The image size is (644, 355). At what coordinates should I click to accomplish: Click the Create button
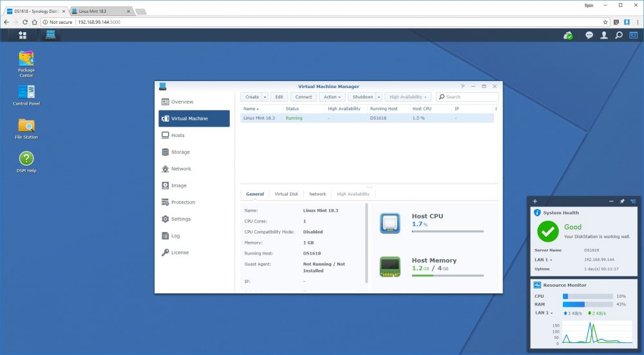252,97
